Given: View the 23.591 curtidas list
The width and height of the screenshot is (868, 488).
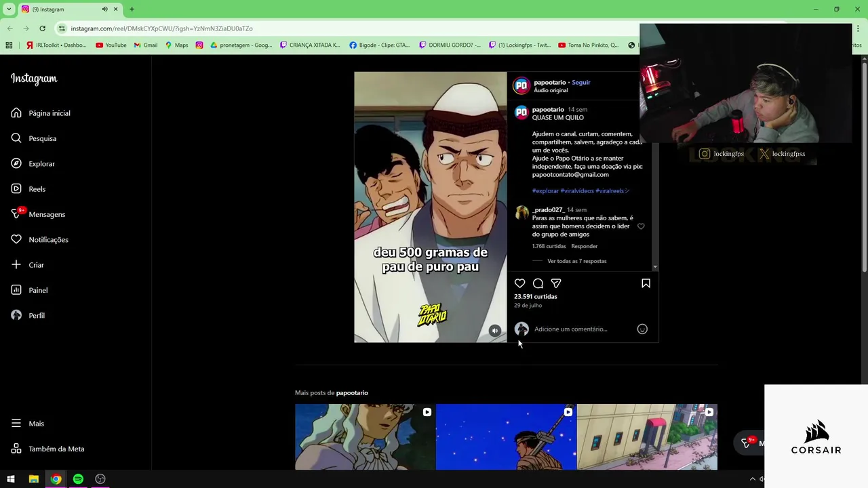Looking at the screenshot, I should [x=536, y=297].
